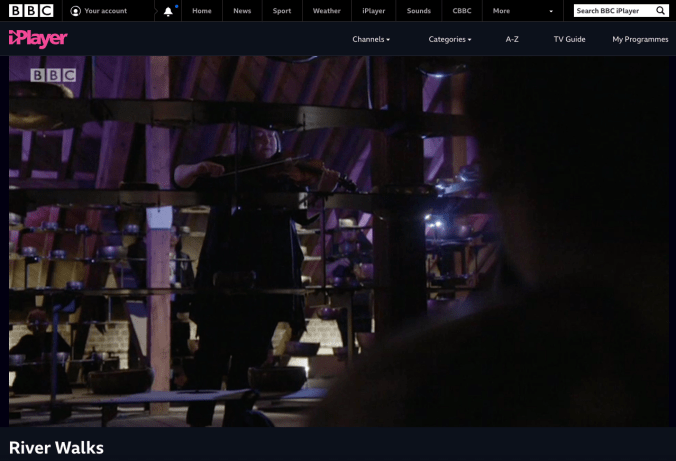Open the CBBC link
This screenshot has height=461, width=676.
coord(461,11)
